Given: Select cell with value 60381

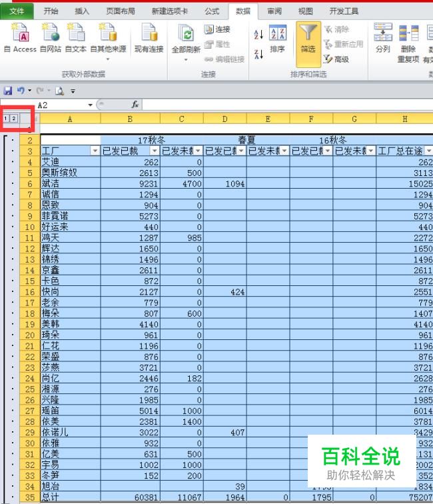Looking at the screenshot, I should coord(131,497).
